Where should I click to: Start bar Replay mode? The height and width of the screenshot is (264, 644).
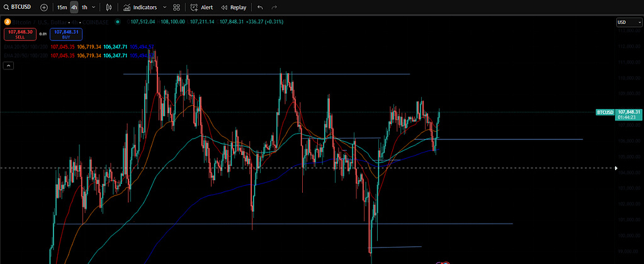[234, 8]
